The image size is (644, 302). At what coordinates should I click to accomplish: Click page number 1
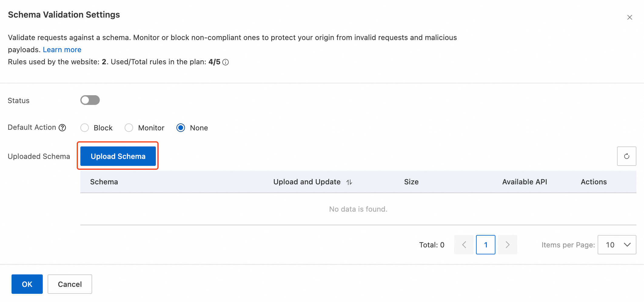485,245
